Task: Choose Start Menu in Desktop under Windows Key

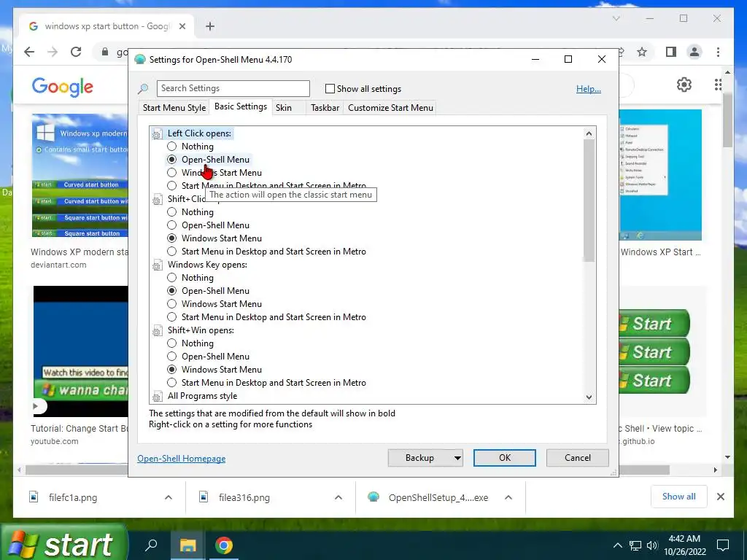Action: click(x=171, y=317)
